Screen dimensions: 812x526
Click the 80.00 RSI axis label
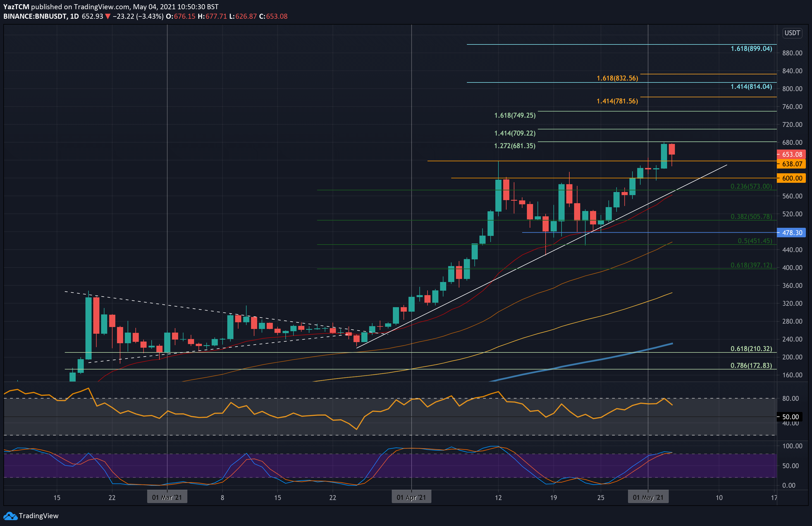[790, 398]
